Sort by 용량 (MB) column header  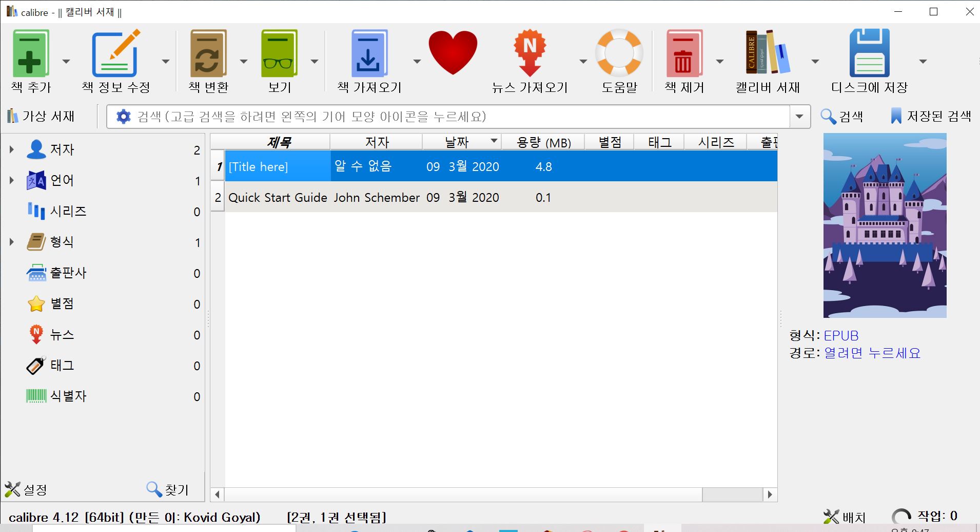pos(543,142)
